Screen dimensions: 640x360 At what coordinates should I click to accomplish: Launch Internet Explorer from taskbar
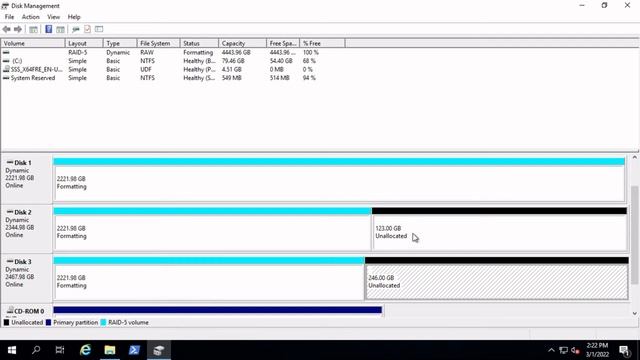click(85, 350)
